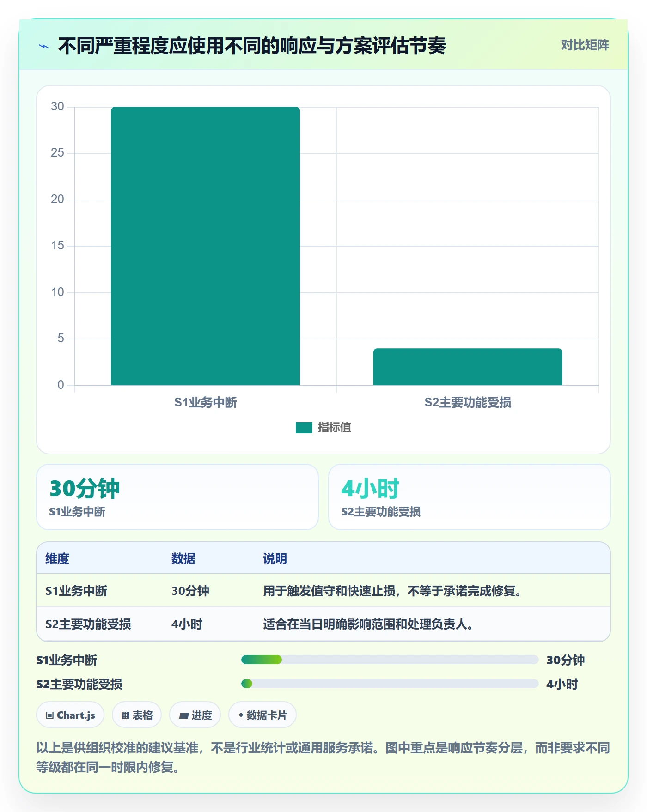
Task: Click the large 30分钟 figure in the data card
Action: click(85, 488)
